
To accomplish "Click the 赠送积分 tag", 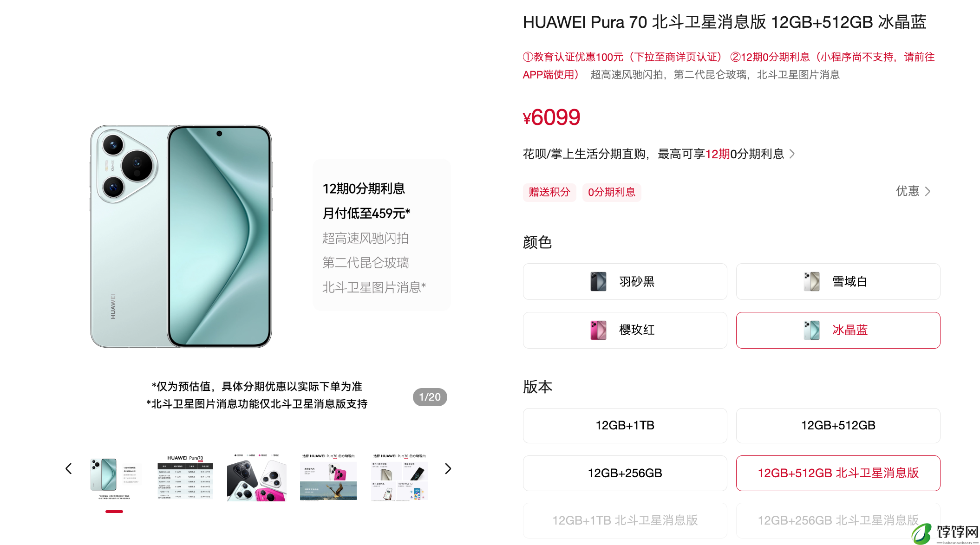I will pos(549,192).
